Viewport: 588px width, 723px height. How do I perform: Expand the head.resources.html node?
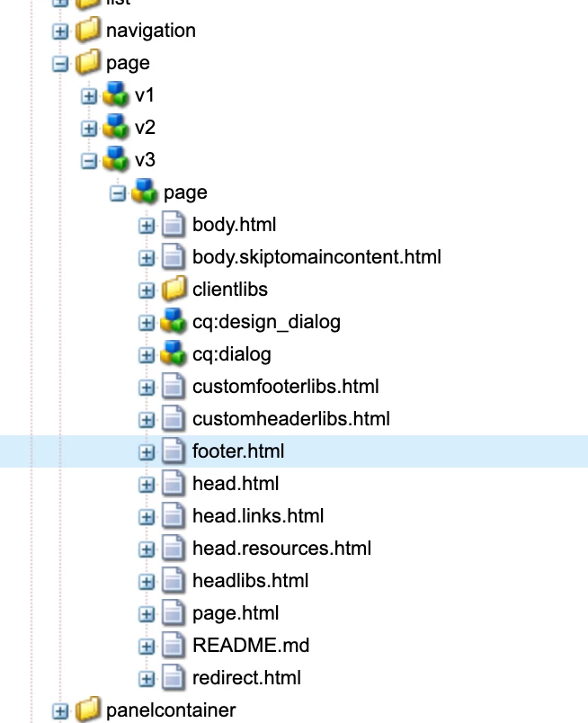pyautogui.click(x=147, y=549)
